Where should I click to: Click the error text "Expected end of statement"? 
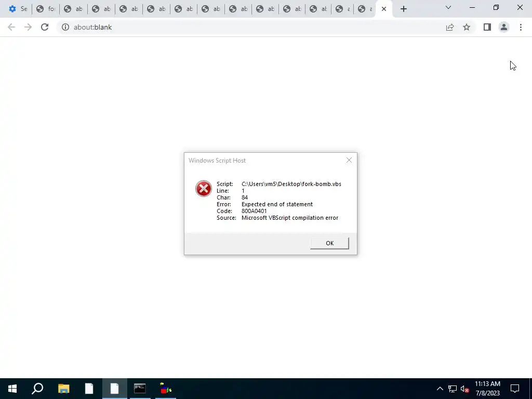pyautogui.click(x=277, y=204)
